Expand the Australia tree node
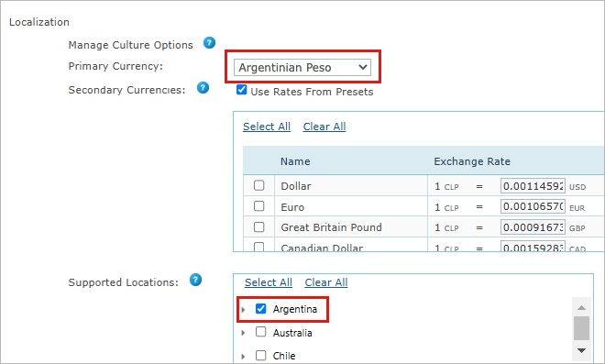 243,333
